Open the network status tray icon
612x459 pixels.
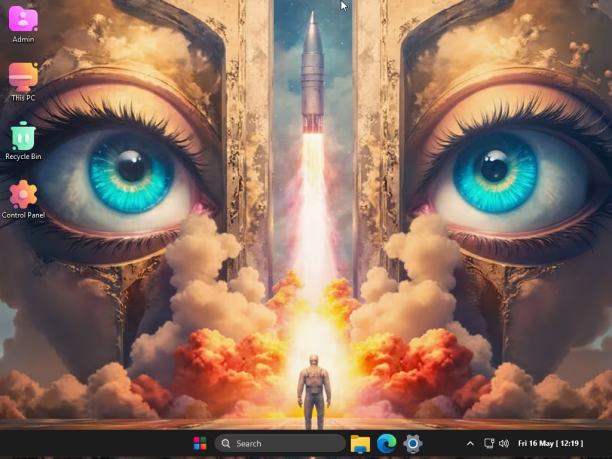(x=489, y=443)
